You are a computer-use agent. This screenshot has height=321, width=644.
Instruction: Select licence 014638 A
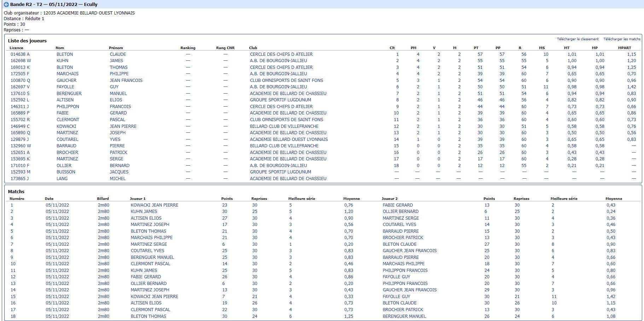pyautogui.click(x=20, y=54)
